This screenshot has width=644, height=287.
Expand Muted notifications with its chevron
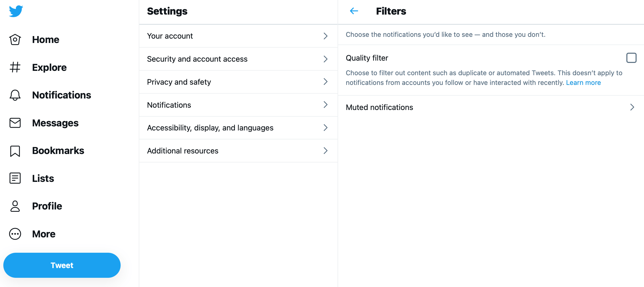coord(632,107)
